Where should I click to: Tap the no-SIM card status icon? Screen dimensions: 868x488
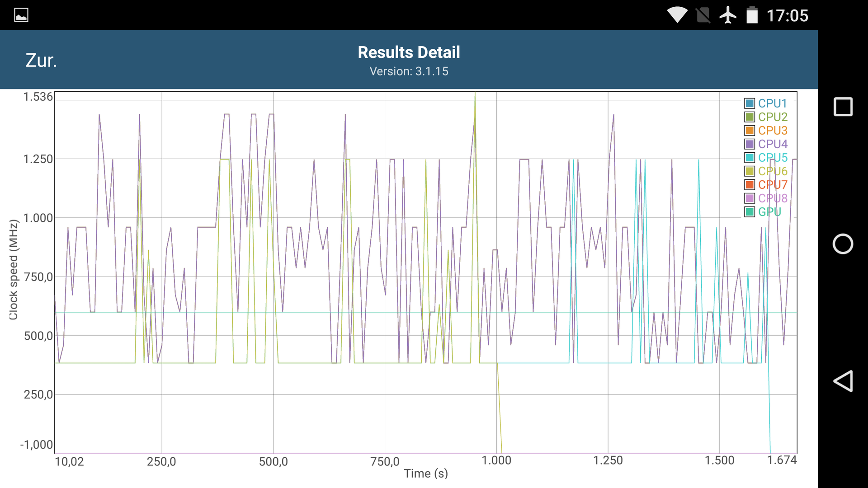pyautogui.click(x=703, y=15)
